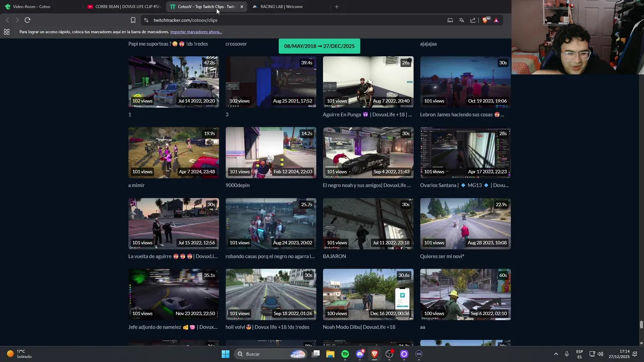Play the clip dated Sep 4 2022, 21:43

(x=368, y=153)
